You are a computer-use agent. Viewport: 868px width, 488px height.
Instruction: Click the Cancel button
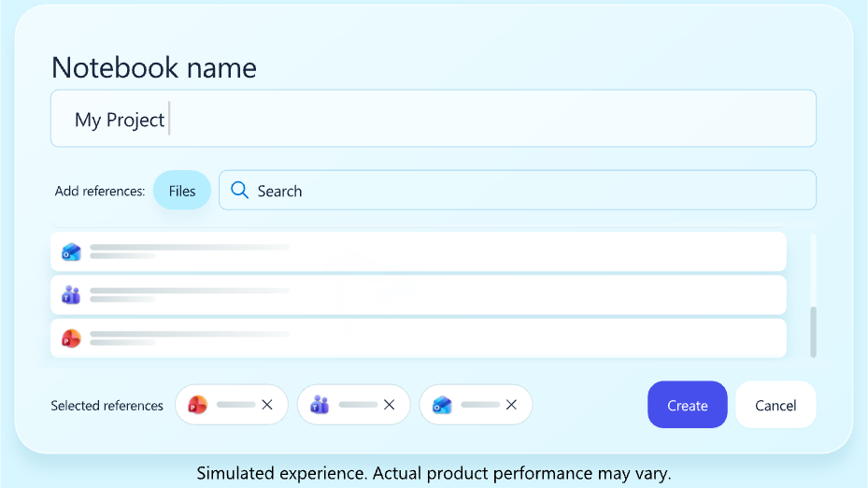(x=776, y=405)
